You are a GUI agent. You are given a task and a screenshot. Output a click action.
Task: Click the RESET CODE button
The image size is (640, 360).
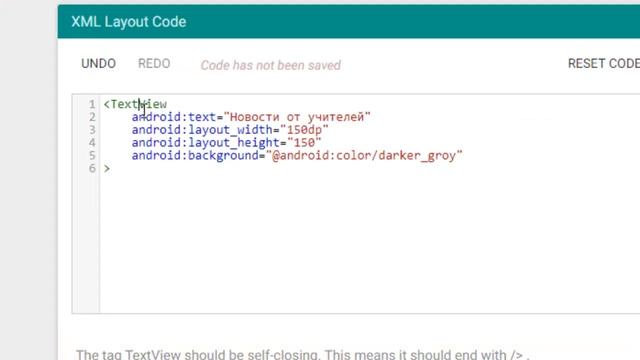604,64
